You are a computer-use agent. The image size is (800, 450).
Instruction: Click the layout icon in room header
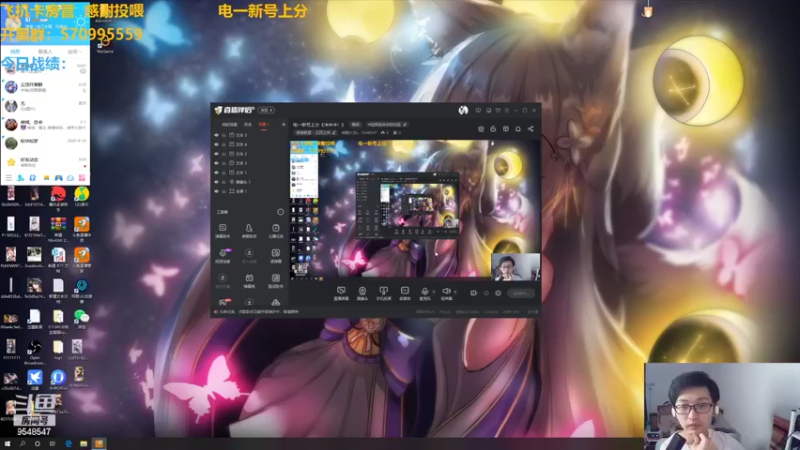(x=506, y=129)
